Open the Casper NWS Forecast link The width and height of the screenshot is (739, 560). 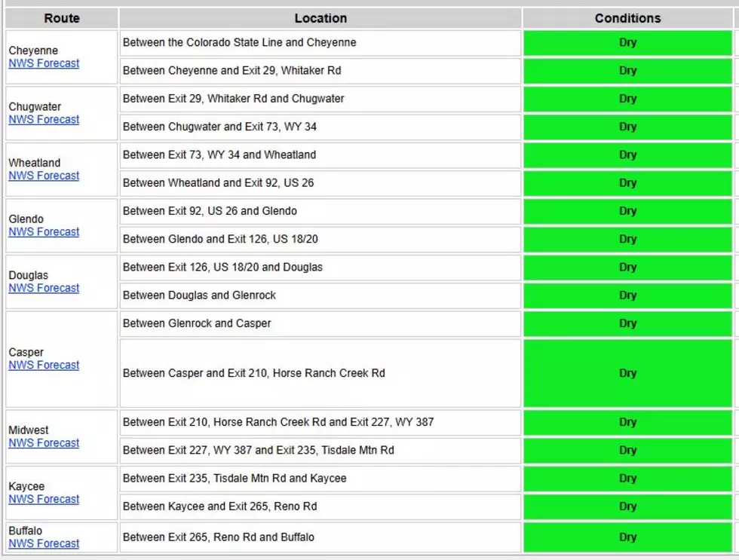coord(44,365)
